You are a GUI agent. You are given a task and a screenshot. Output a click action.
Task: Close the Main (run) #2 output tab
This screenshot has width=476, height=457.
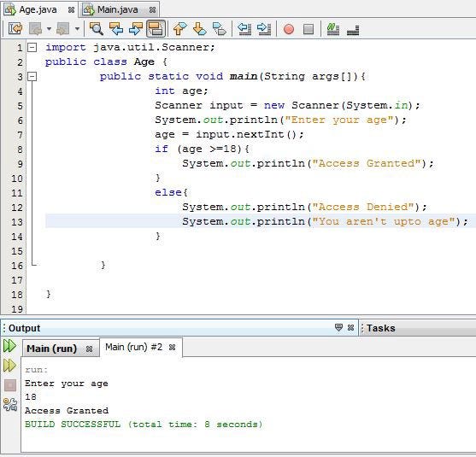tap(172, 347)
